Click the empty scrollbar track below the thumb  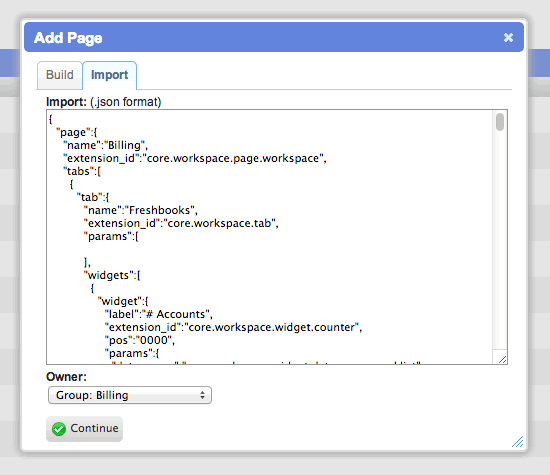[500, 240]
